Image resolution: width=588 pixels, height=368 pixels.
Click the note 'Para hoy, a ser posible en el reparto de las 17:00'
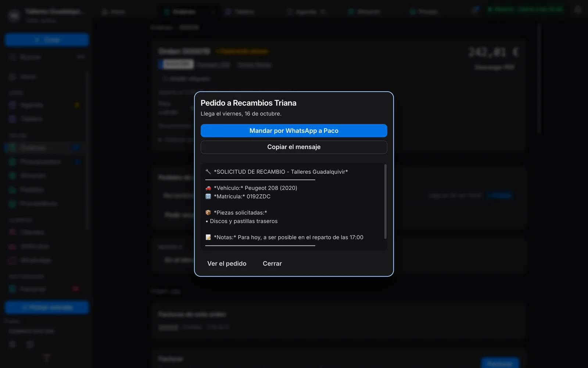click(x=300, y=237)
